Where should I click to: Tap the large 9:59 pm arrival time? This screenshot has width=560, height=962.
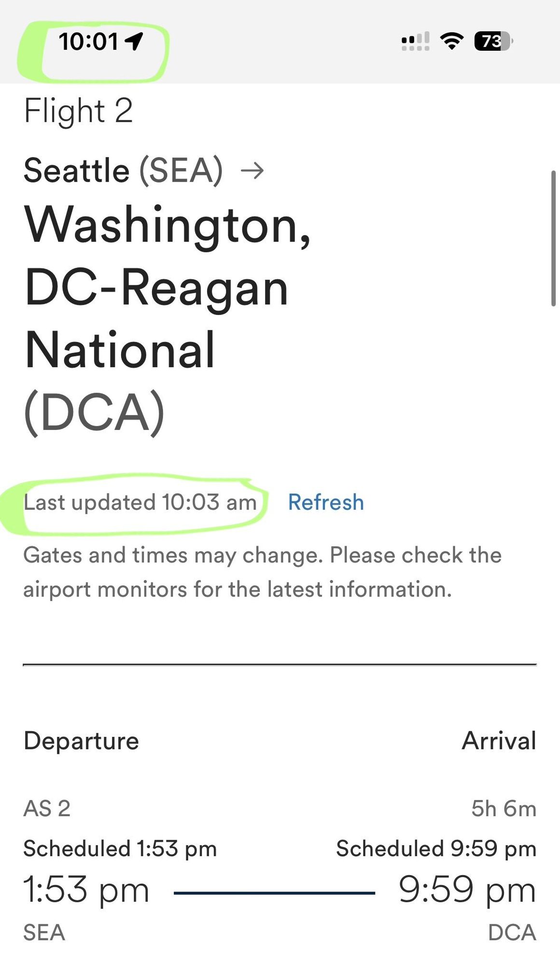pyautogui.click(x=467, y=890)
